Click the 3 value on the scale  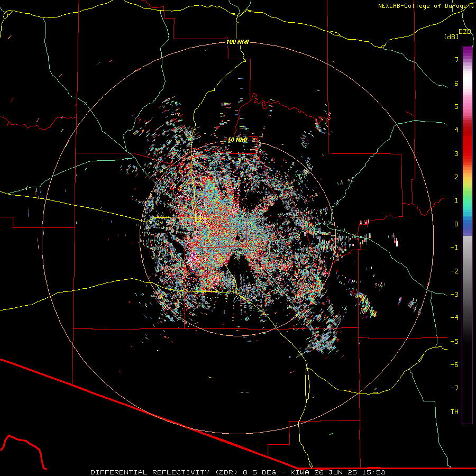click(456, 153)
